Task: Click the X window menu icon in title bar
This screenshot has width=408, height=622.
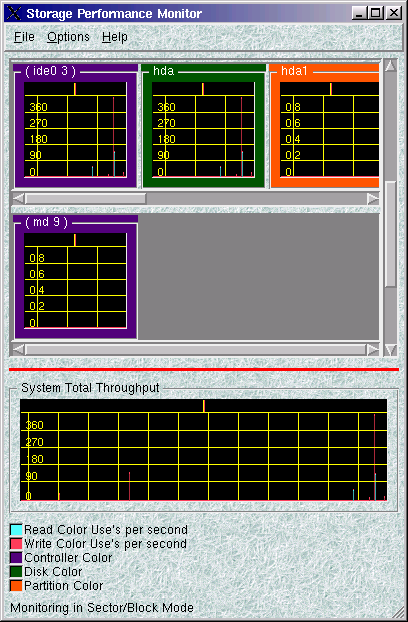Action: point(14,13)
